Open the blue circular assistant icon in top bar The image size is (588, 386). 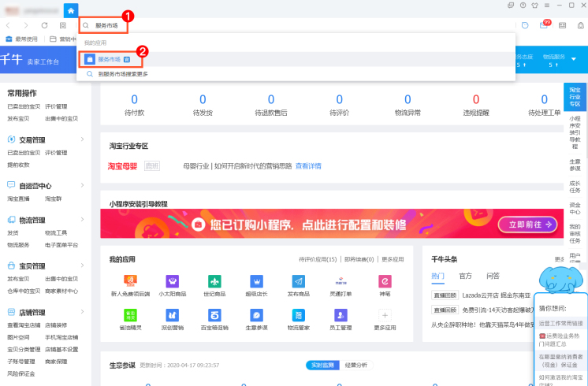coord(525,25)
